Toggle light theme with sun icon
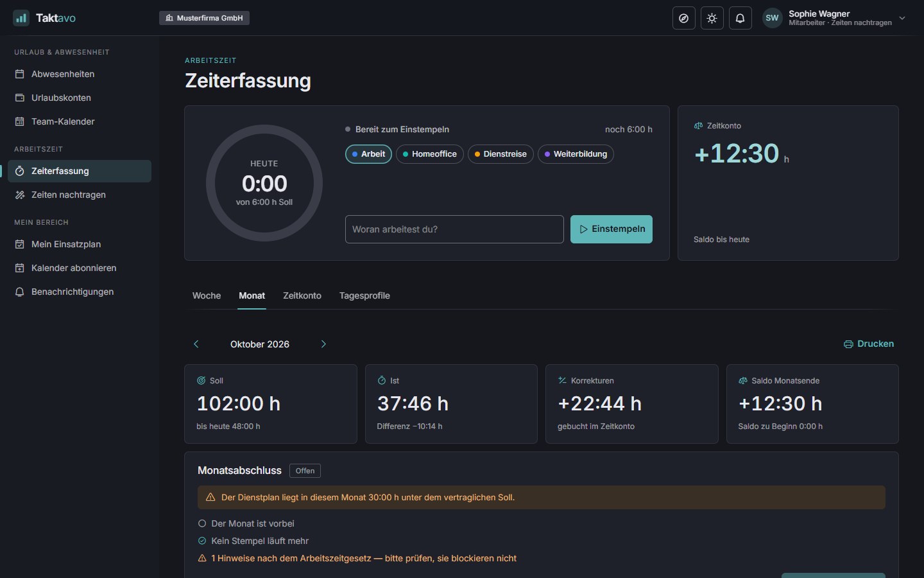Screen dimensions: 924x578 click(x=712, y=18)
